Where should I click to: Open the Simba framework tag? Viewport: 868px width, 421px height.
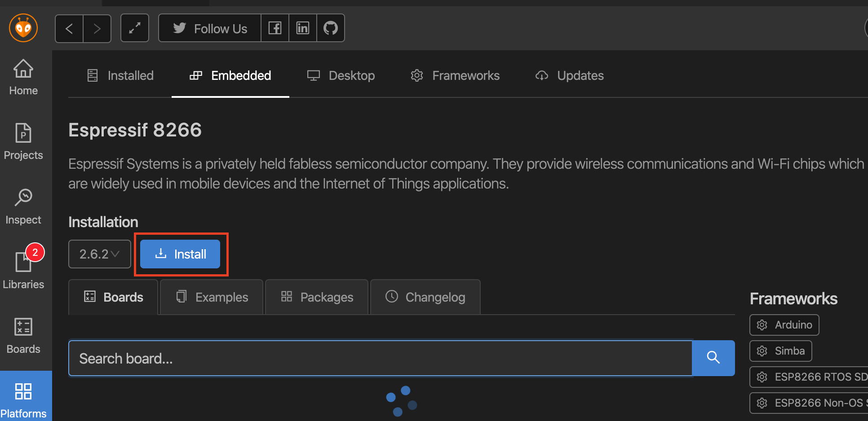(781, 351)
